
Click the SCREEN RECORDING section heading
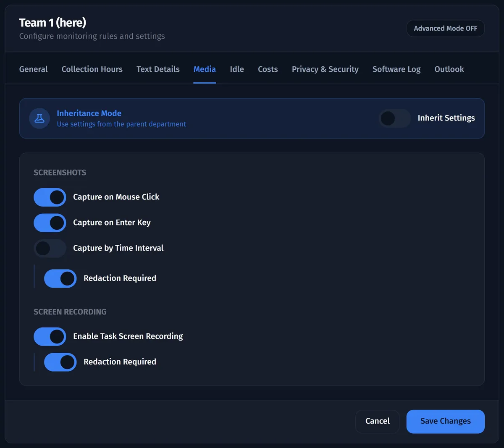tap(70, 312)
